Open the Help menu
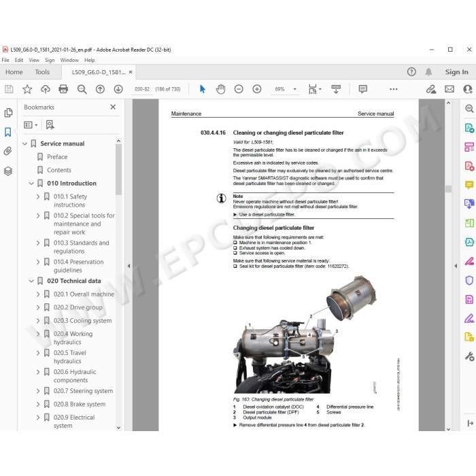 coord(90,60)
